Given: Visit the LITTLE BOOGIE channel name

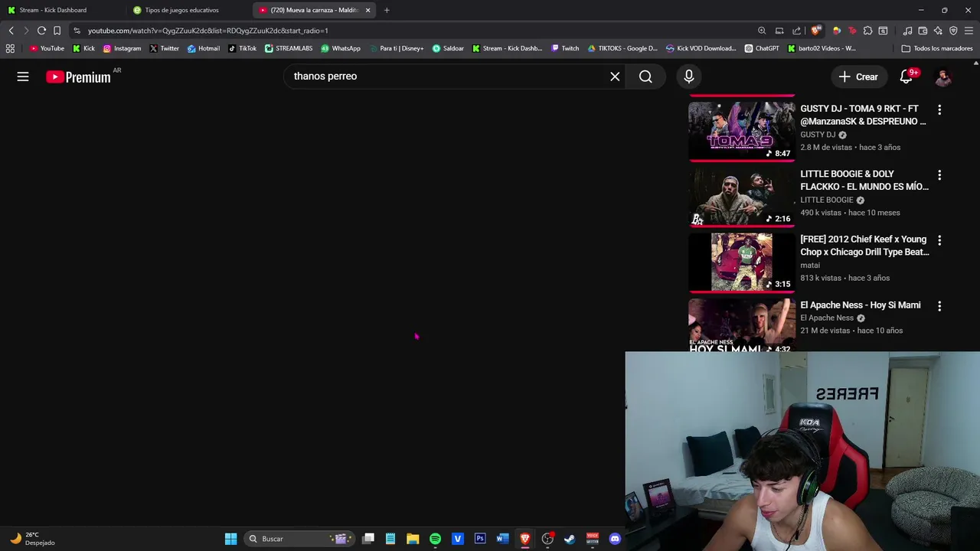Looking at the screenshot, I should 826,200.
